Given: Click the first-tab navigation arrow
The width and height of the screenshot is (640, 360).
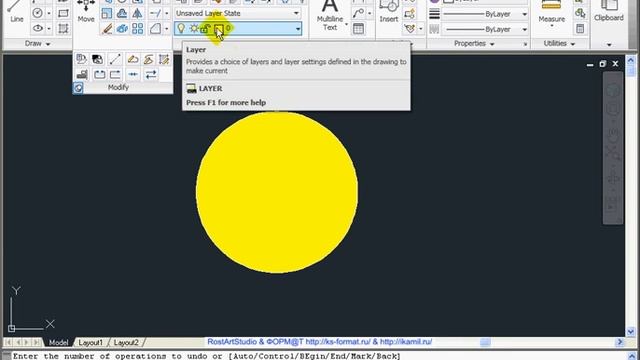Looking at the screenshot, I should [x=8, y=342].
